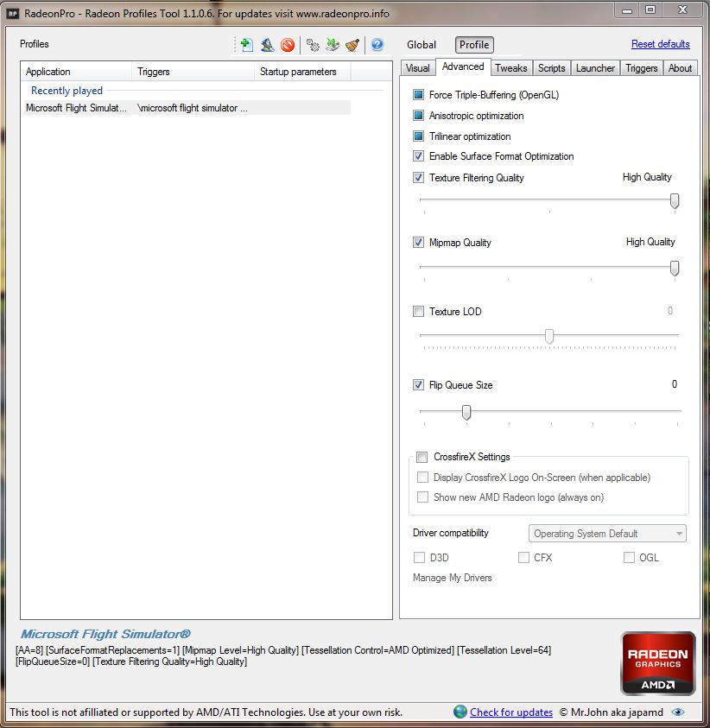Image resolution: width=710 pixels, height=728 pixels.
Task: Click the Profiles heading label
Action: (35, 44)
